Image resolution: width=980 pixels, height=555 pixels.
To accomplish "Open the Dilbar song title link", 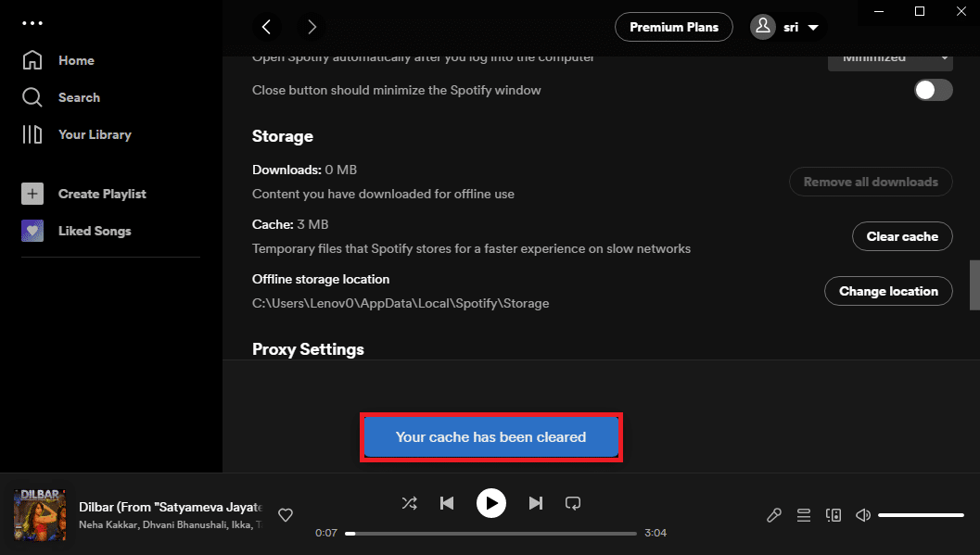I will pyautogui.click(x=170, y=507).
